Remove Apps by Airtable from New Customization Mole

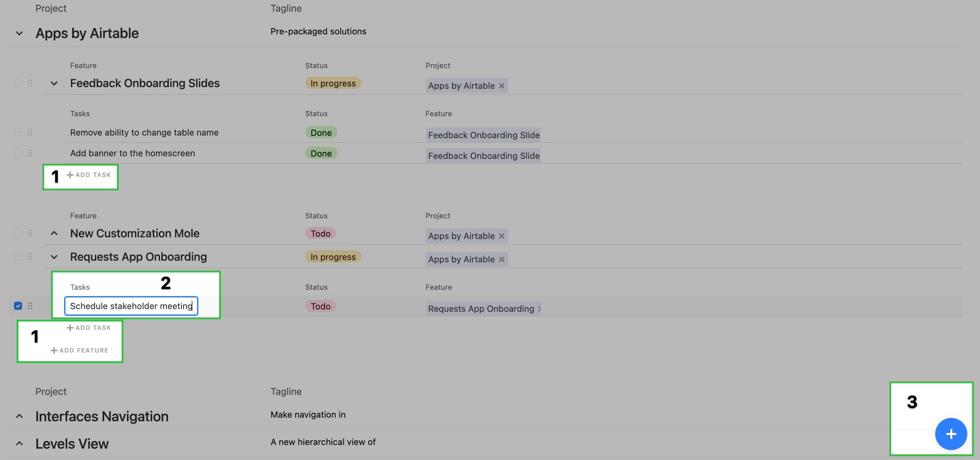coord(501,236)
